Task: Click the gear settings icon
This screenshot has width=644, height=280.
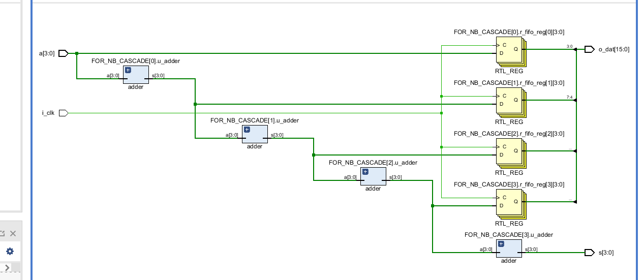Action: 10,251
